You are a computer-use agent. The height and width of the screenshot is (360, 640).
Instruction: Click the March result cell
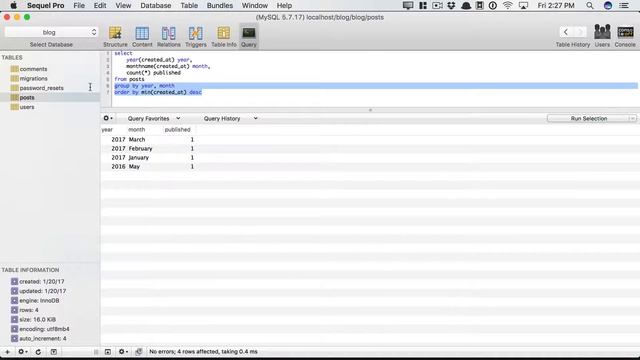click(137, 139)
